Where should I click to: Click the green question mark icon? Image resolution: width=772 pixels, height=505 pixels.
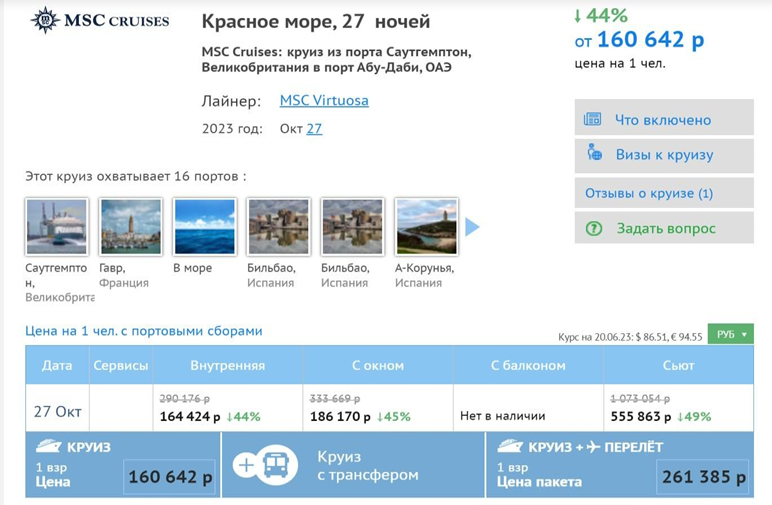coord(594,228)
